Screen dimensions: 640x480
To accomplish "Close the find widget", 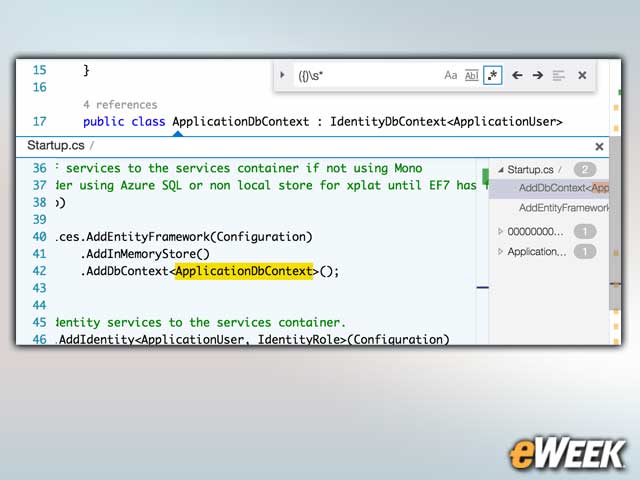I will pyautogui.click(x=582, y=76).
